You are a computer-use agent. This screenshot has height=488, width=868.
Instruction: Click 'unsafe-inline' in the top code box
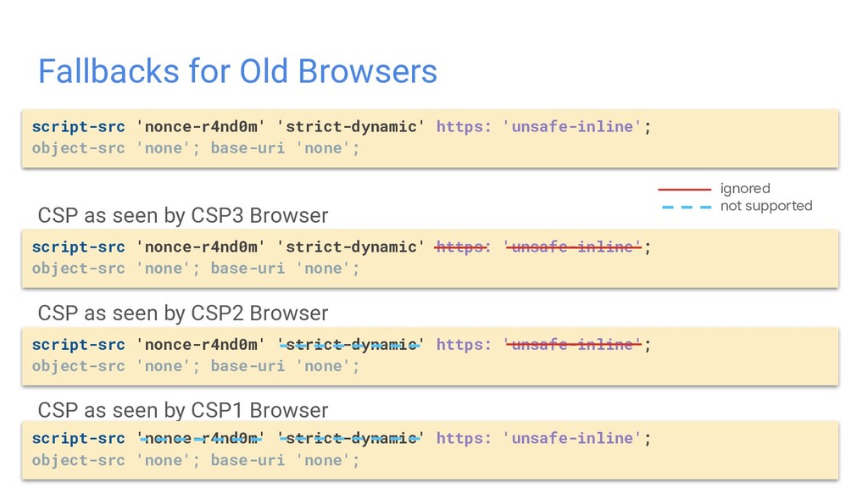(572, 127)
